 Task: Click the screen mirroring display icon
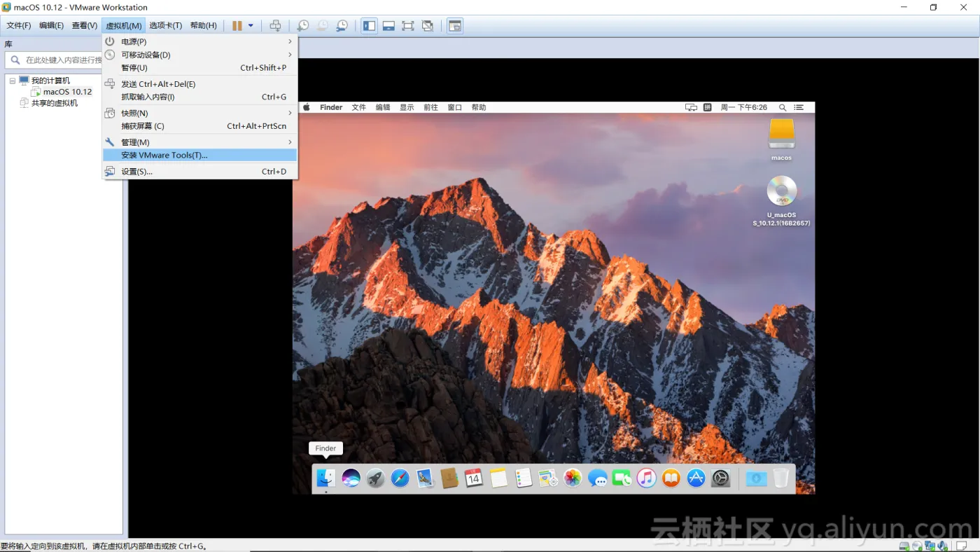[691, 107]
